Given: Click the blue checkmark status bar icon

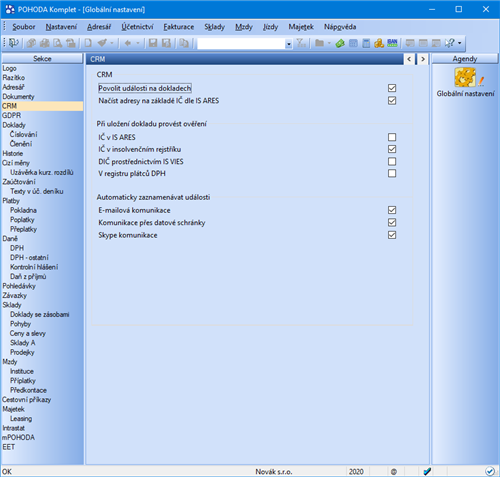Looking at the screenshot, I should 427,471.
